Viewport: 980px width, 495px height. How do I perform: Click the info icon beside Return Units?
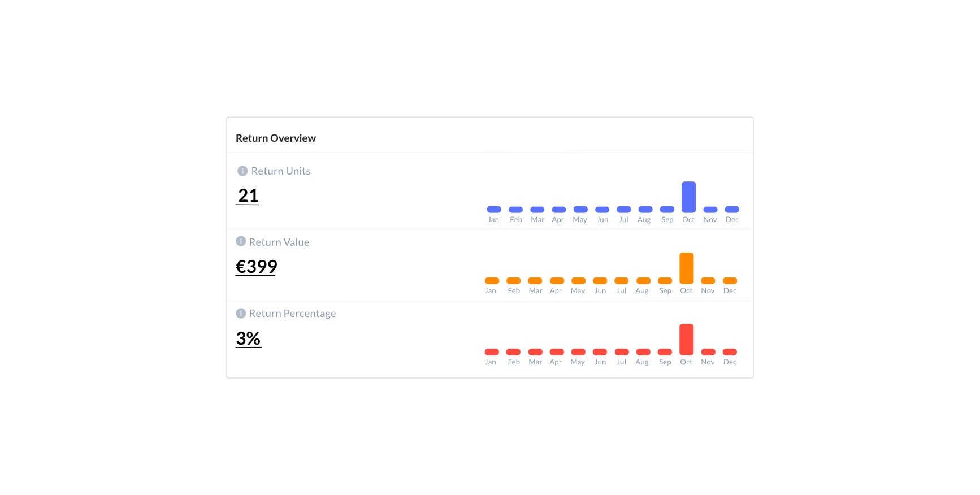242,171
